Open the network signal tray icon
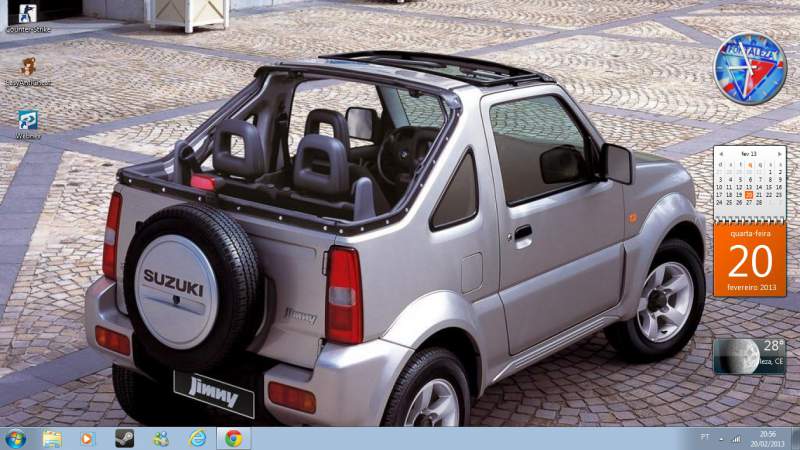 736,438
